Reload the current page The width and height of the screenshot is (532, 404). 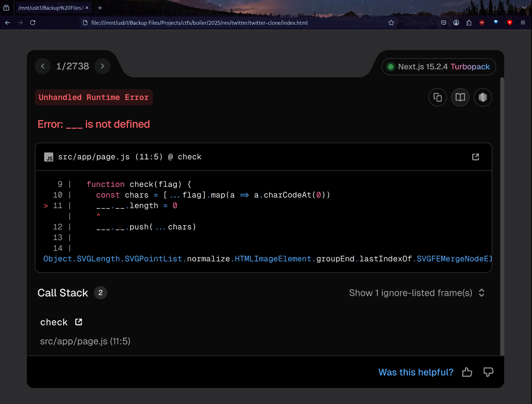(33, 23)
